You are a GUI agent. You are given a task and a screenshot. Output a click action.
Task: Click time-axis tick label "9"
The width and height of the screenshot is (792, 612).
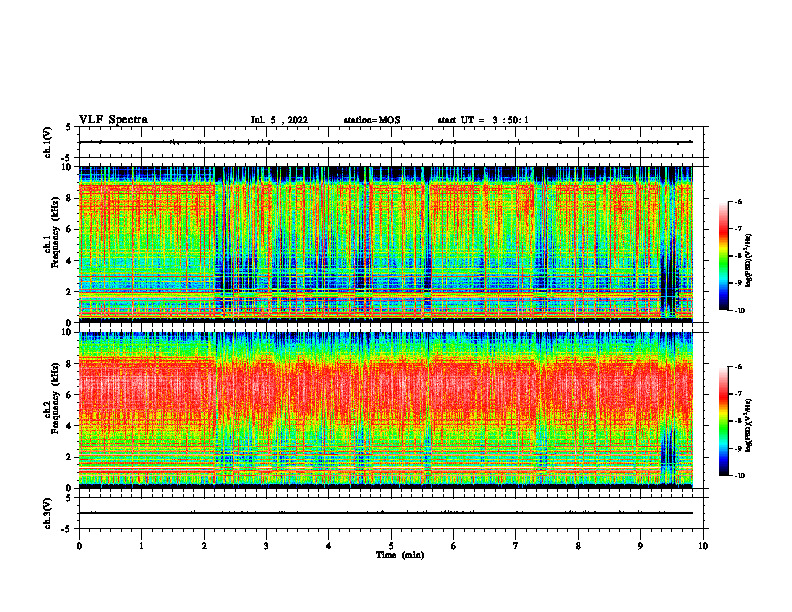pos(640,546)
